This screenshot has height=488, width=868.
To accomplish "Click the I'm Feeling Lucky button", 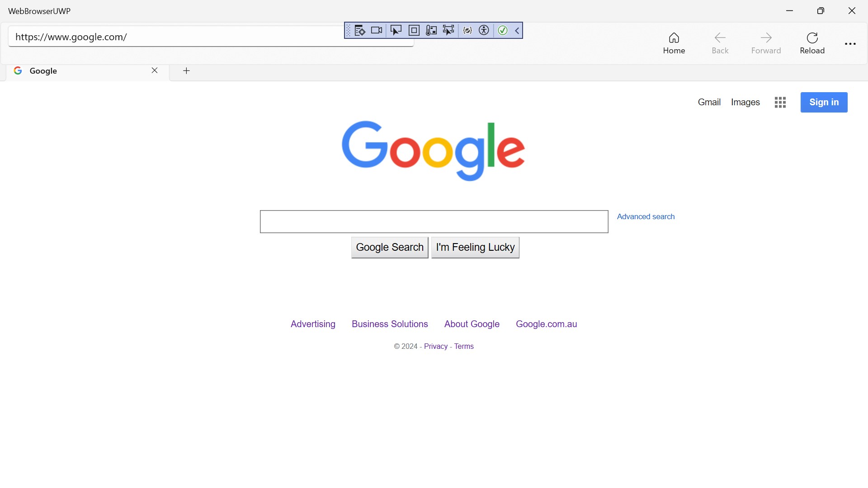I will (475, 248).
